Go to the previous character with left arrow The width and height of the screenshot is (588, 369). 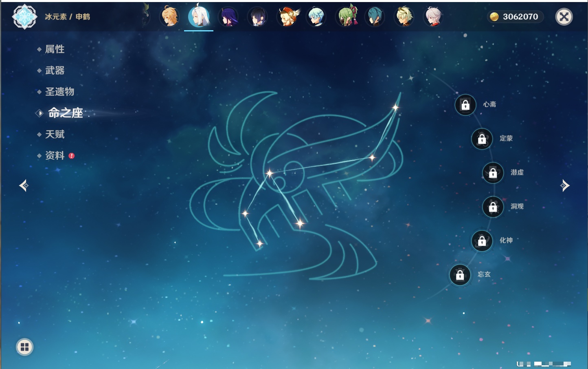point(24,186)
